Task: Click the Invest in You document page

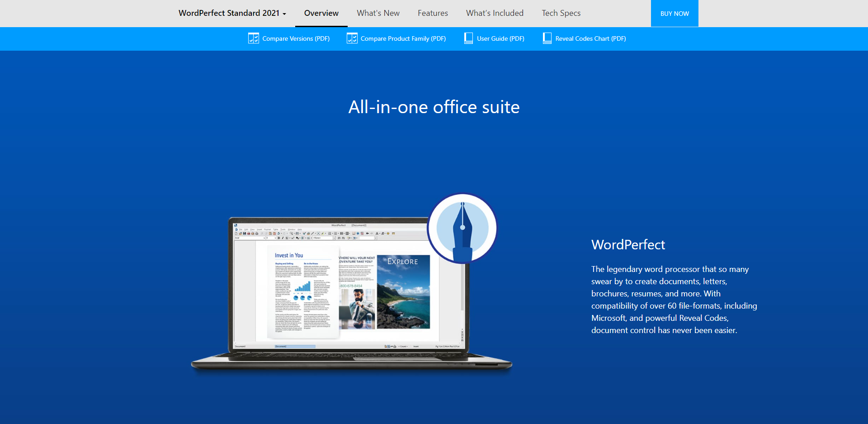Action: 303,293
